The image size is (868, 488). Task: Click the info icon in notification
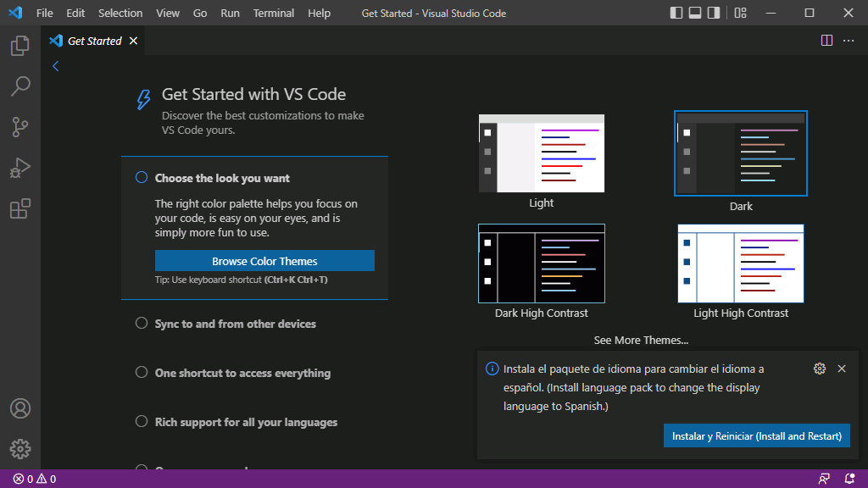492,369
